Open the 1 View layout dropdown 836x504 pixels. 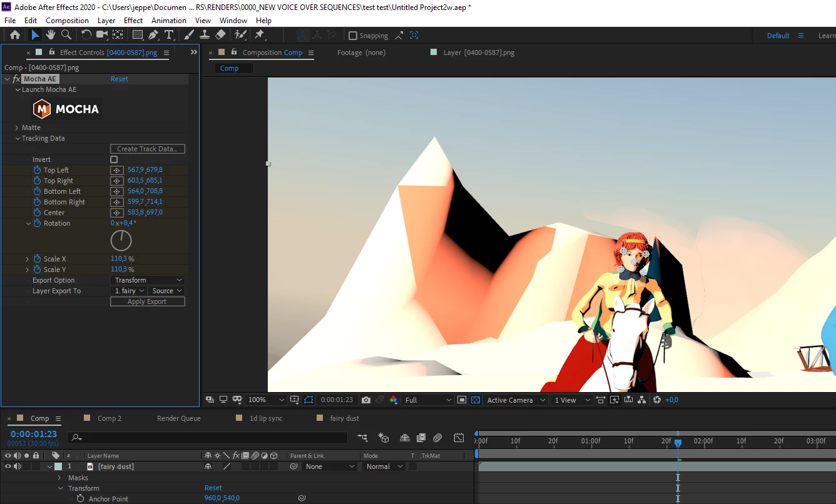pos(572,400)
